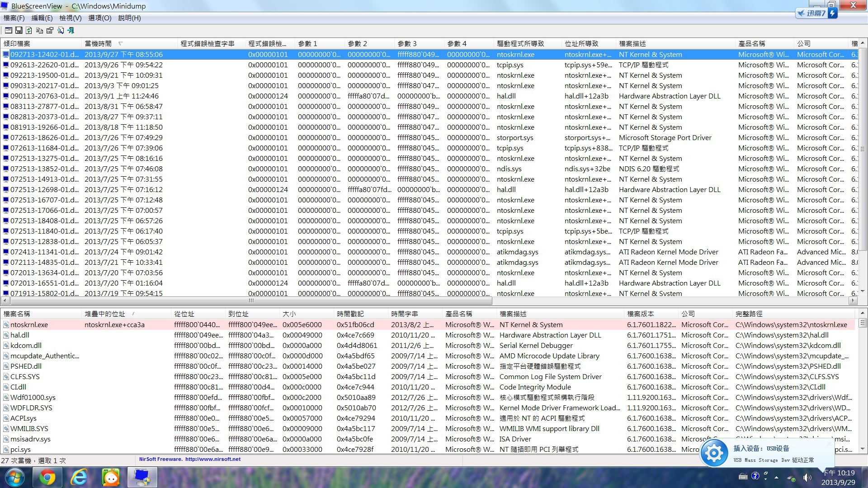This screenshot has width=868, height=488.
Task: Open Internet Explorer from the taskbar
Action: pos(79,478)
